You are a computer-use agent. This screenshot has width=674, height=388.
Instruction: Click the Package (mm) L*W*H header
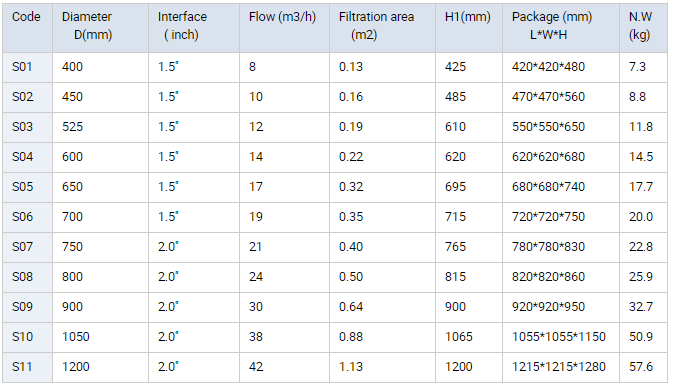pyautogui.click(x=561, y=28)
